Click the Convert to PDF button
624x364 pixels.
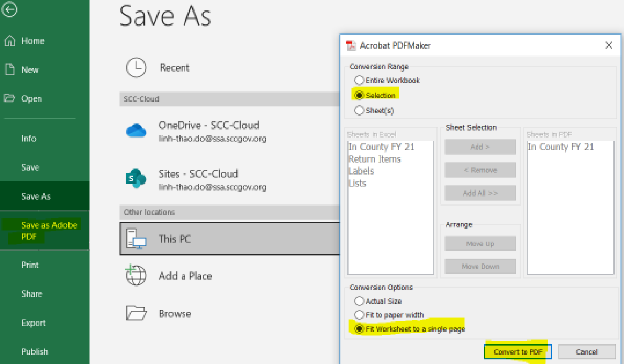(x=518, y=352)
